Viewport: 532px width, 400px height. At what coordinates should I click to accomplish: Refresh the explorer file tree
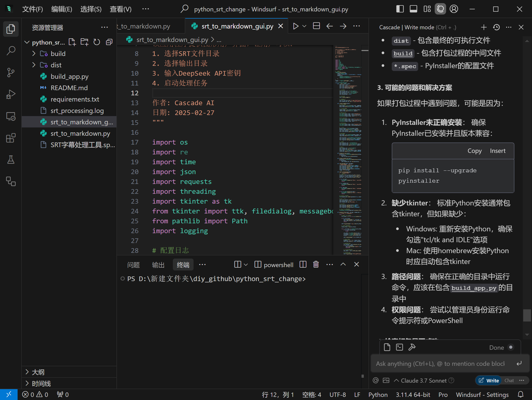click(97, 42)
